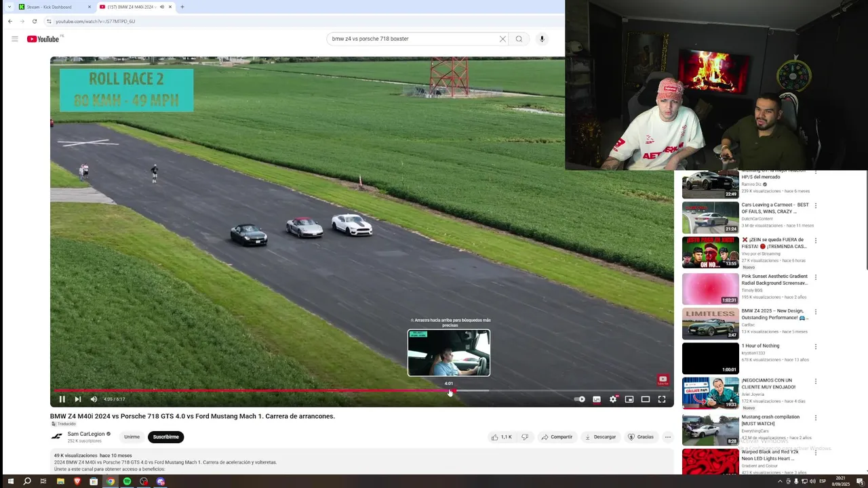Screen dimensions: 868x488
Task: Open options for NEGOCIAMOS CON UN CLIENTE
Action: coord(815,382)
